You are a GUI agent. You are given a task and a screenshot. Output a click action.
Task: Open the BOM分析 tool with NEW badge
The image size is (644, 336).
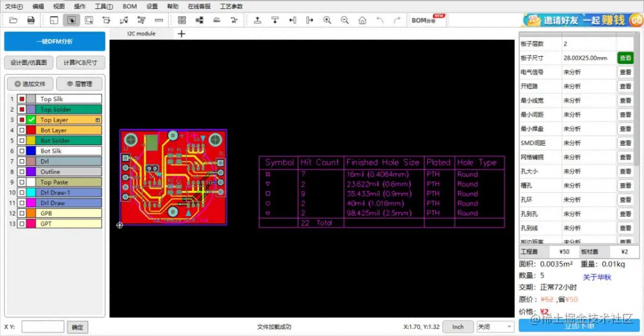click(x=427, y=20)
